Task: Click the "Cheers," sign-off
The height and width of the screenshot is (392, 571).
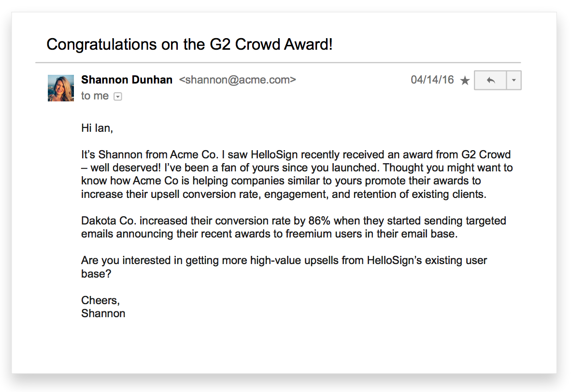Action: [x=100, y=300]
